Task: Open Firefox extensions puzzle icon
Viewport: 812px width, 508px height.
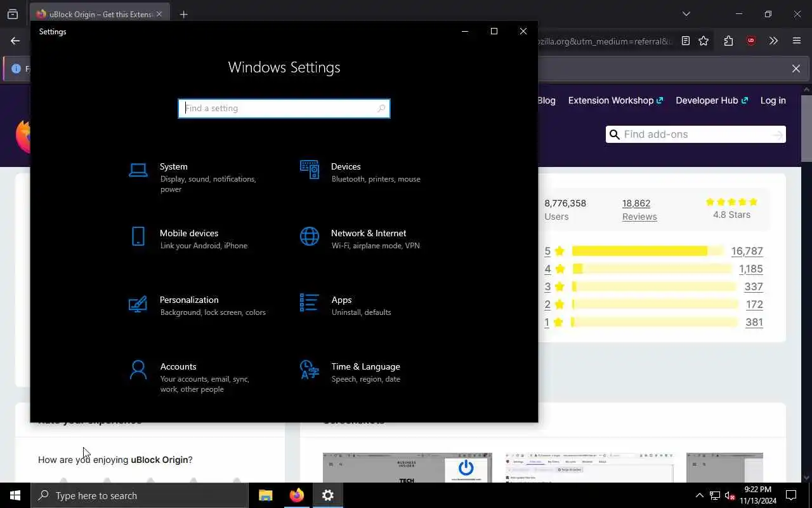Action: (728, 41)
